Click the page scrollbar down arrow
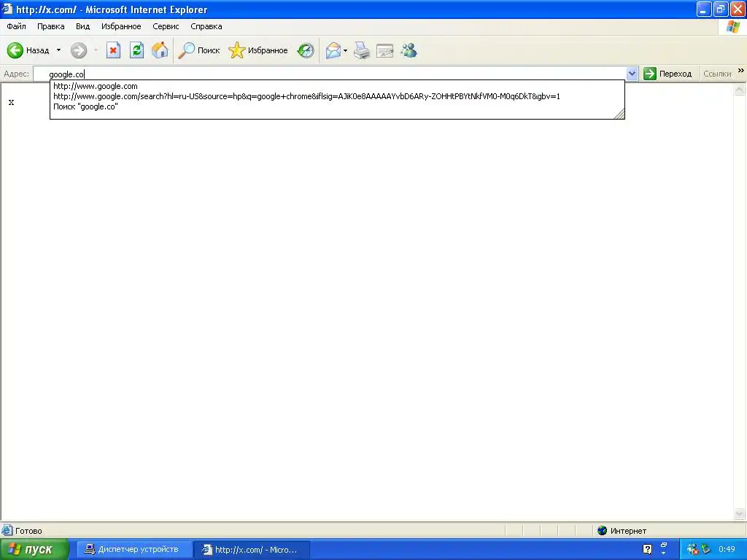Viewport: 747px width, 560px height. click(x=740, y=513)
